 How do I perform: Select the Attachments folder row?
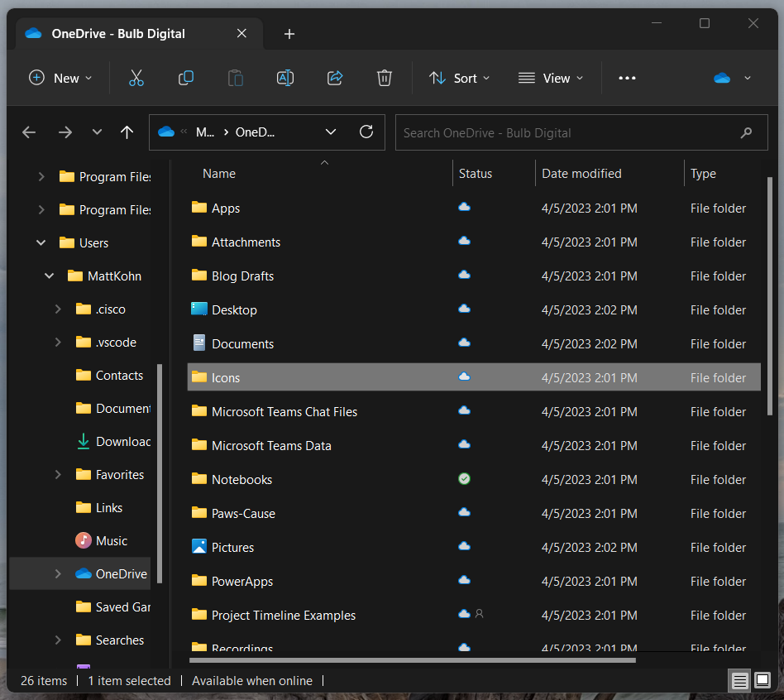point(474,242)
